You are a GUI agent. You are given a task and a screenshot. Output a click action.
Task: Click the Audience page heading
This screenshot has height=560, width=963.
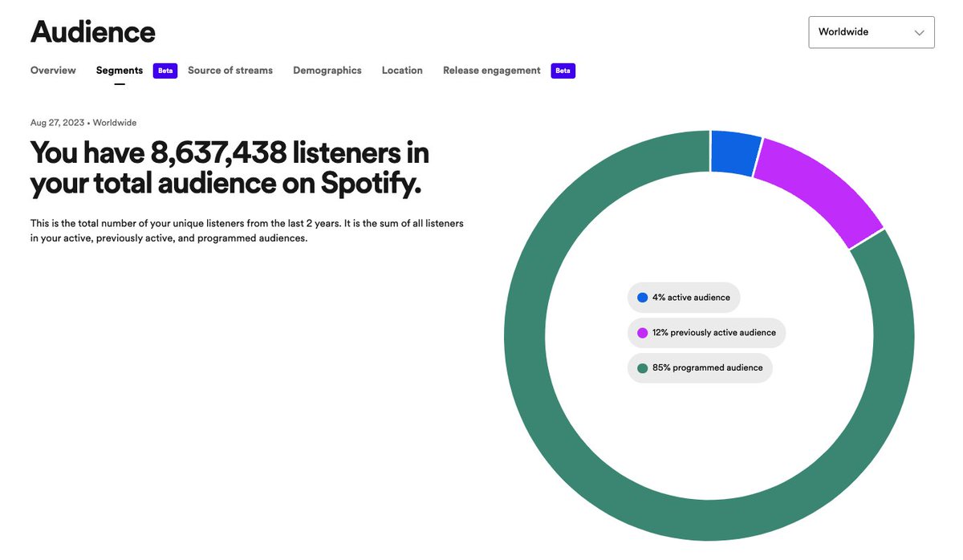tap(93, 31)
